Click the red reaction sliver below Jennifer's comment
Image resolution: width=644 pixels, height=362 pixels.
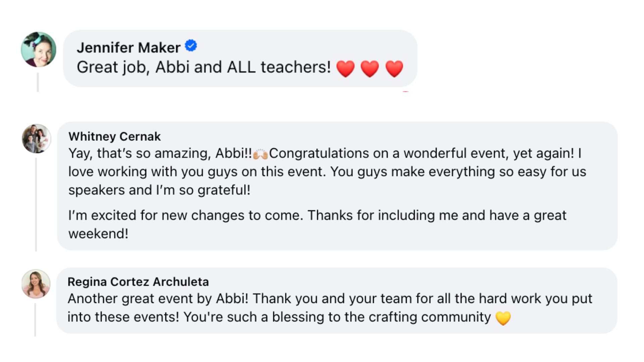click(x=406, y=91)
